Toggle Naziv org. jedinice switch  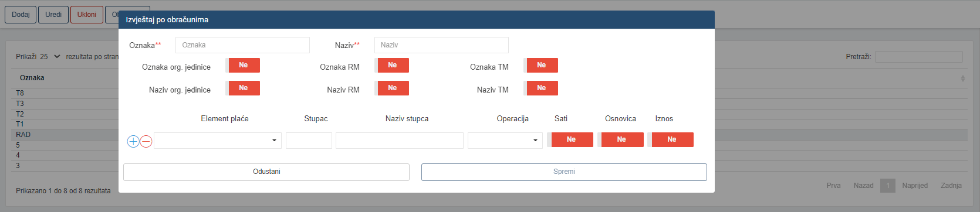(242, 88)
